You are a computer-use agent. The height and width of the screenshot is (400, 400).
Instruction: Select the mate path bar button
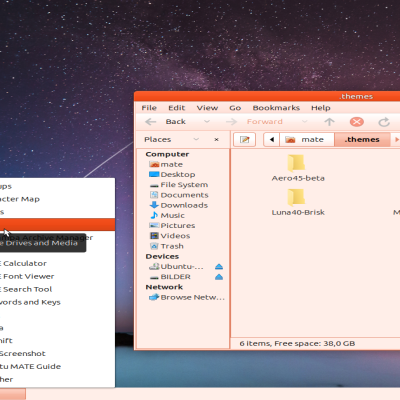307,139
